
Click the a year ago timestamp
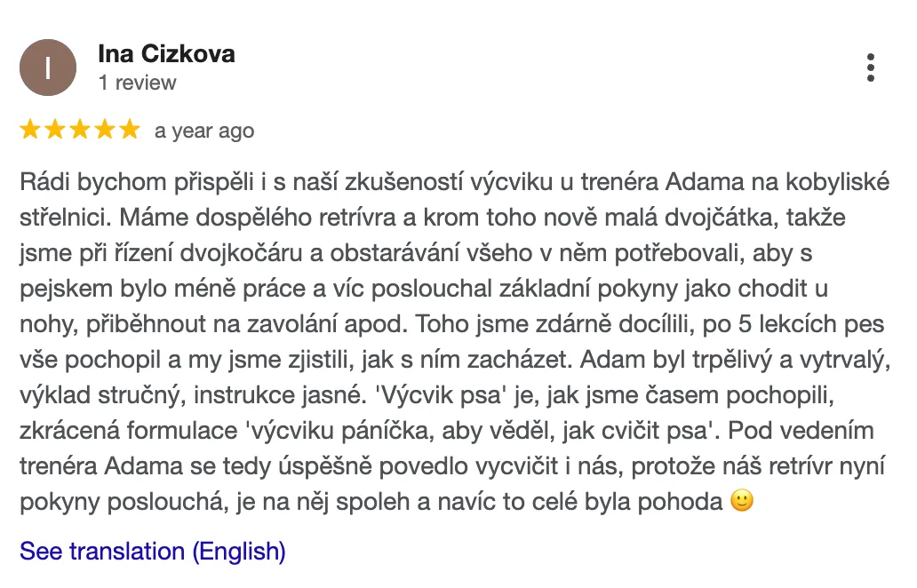click(x=203, y=130)
